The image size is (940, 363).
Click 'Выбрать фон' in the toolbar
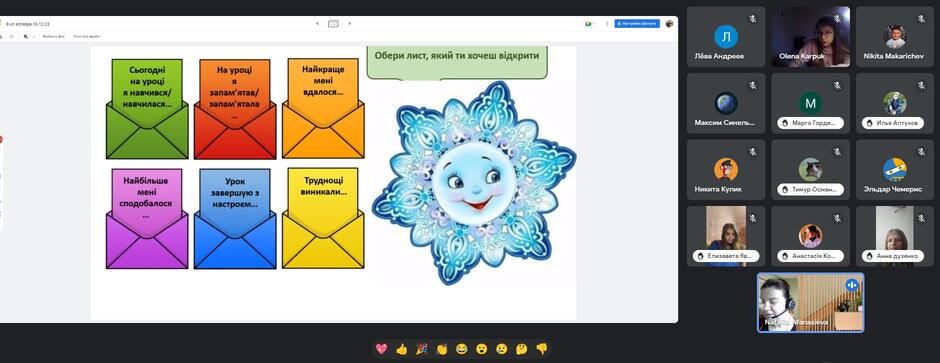pos(53,37)
